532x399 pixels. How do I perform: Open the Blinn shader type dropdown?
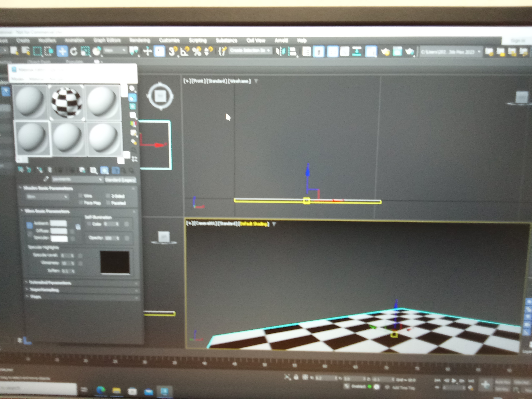click(x=47, y=197)
